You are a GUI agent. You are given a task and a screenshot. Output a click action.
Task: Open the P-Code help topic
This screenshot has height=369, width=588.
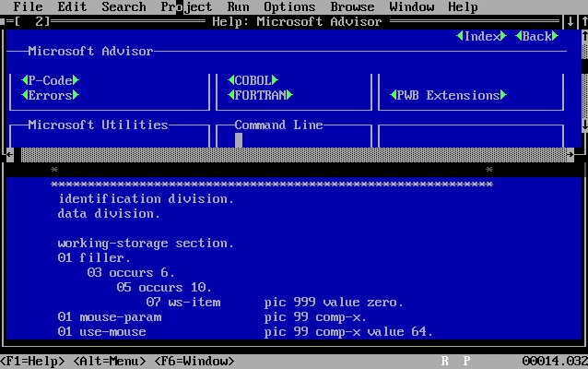pyautogui.click(x=50, y=80)
